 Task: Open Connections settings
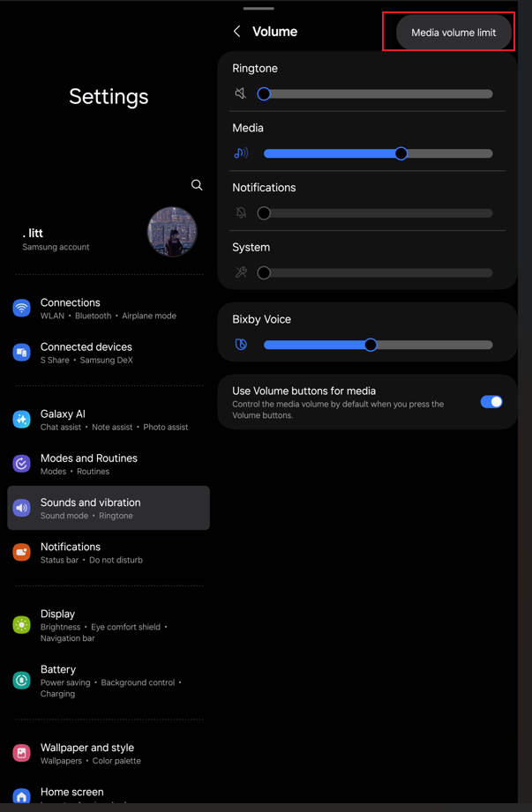click(x=109, y=308)
